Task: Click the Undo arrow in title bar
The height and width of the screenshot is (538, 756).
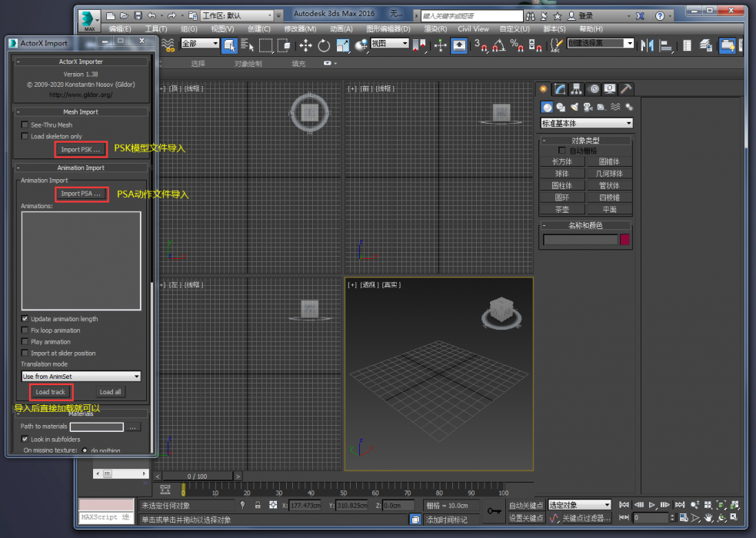Action: pyautogui.click(x=152, y=16)
